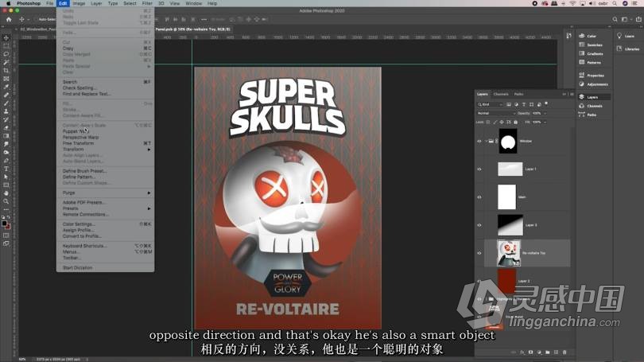Image resolution: width=644 pixels, height=362 pixels.
Task: Open the Gradients panel icon
Action: (x=581, y=53)
